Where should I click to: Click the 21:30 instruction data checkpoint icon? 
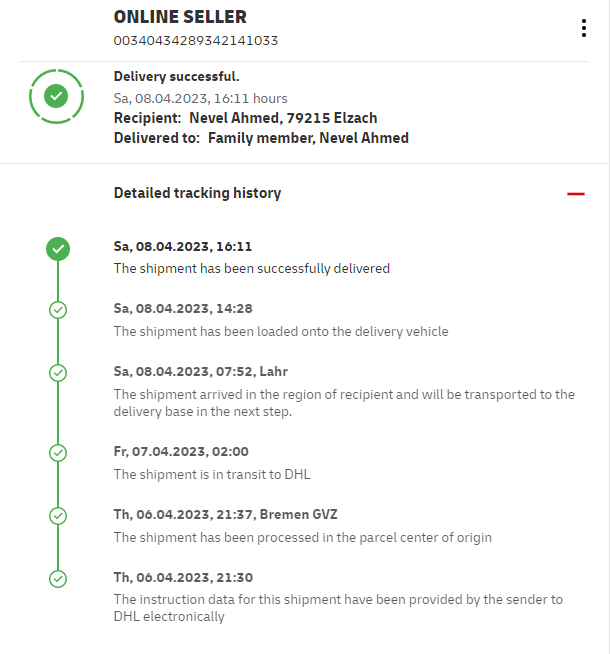(58, 579)
